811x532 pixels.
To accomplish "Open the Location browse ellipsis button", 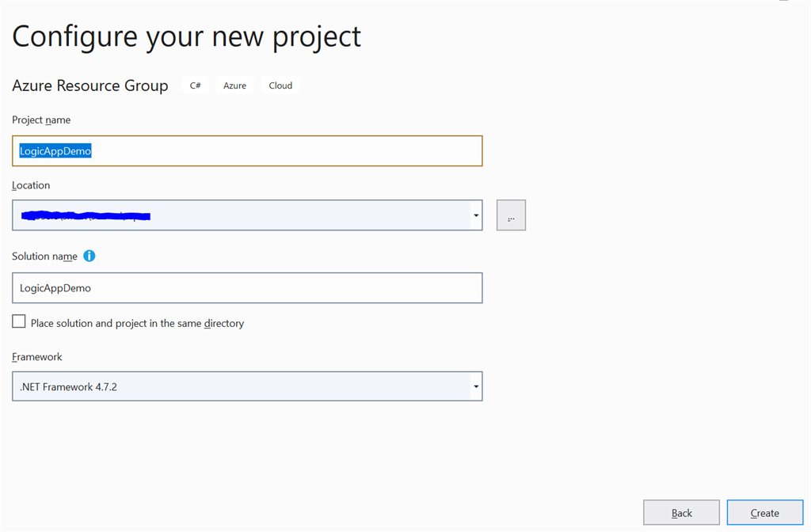I will (x=511, y=215).
